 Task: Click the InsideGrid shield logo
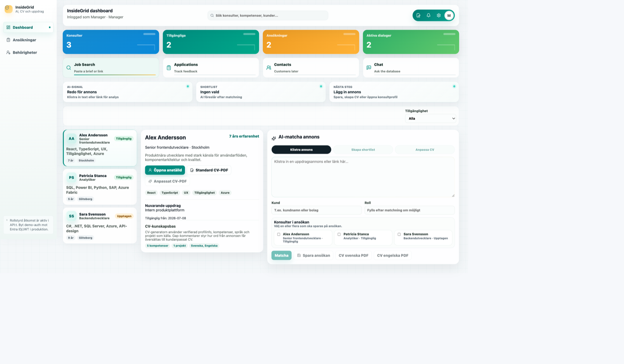[x=9, y=9]
